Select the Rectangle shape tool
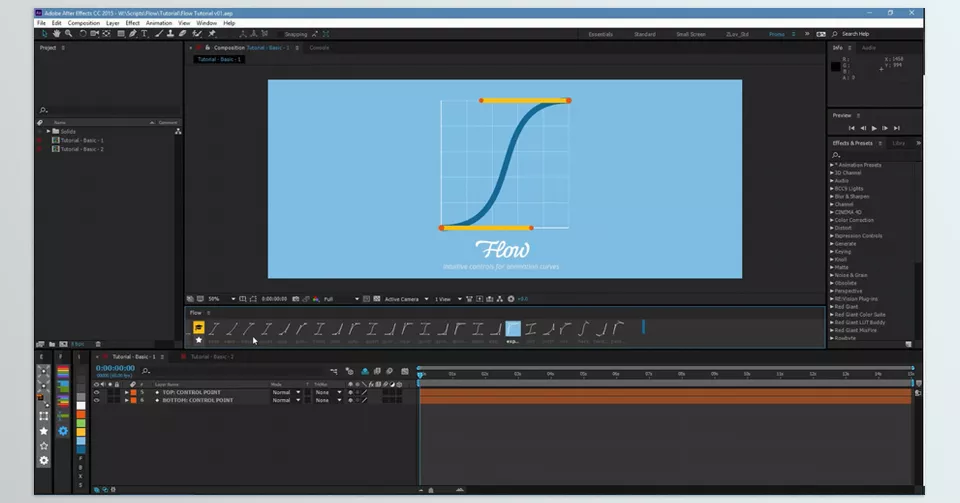Image resolution: width=960 pixels, height=503 pixels. point(121,34)
